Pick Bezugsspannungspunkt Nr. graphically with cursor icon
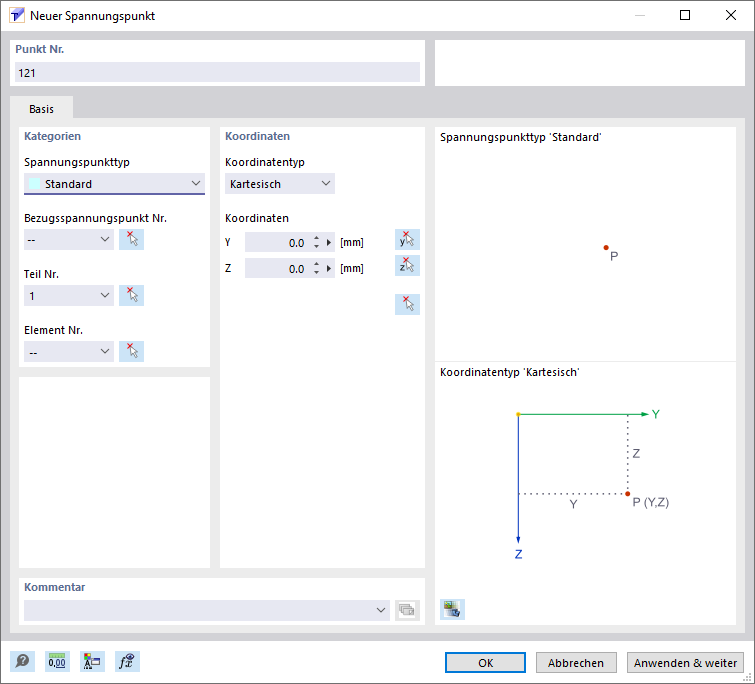755x684 pixels. 131,239
